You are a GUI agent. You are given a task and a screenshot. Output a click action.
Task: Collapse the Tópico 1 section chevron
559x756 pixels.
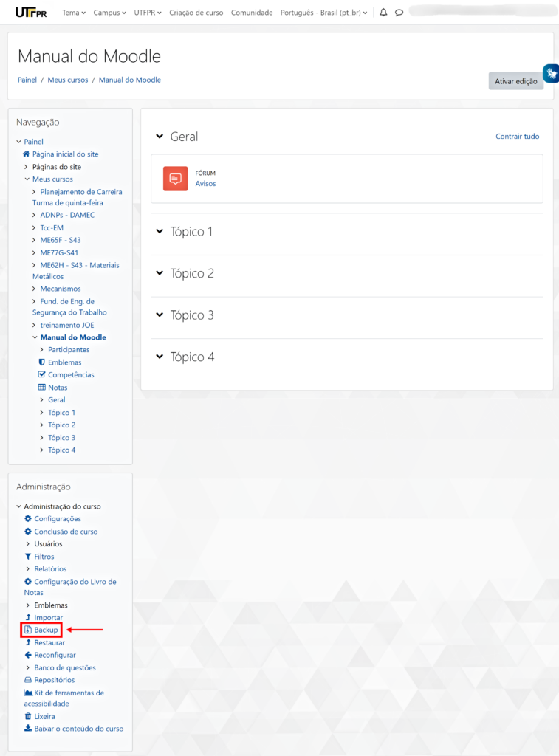click(x=160, y=231)
